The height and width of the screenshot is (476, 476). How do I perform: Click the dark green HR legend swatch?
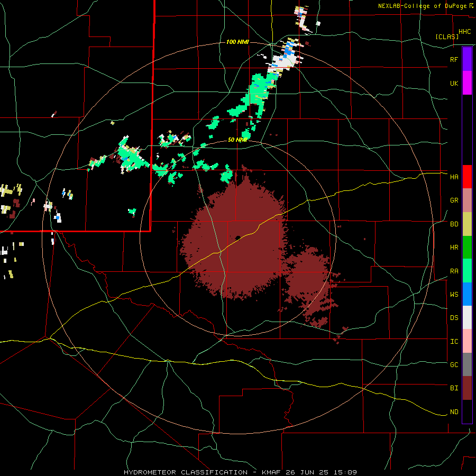tap(467, 248)
